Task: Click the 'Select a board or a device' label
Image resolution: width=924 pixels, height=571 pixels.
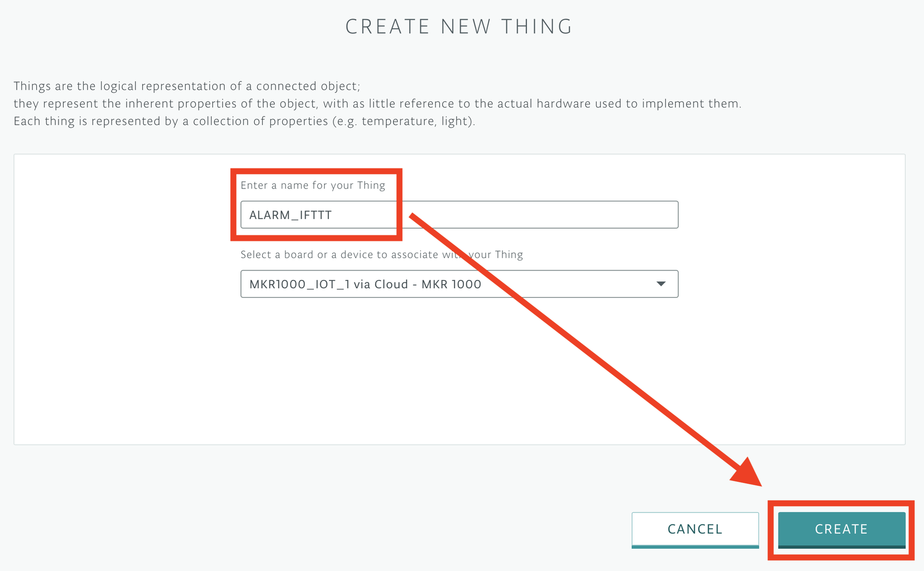Action: (x=381, y=255)
